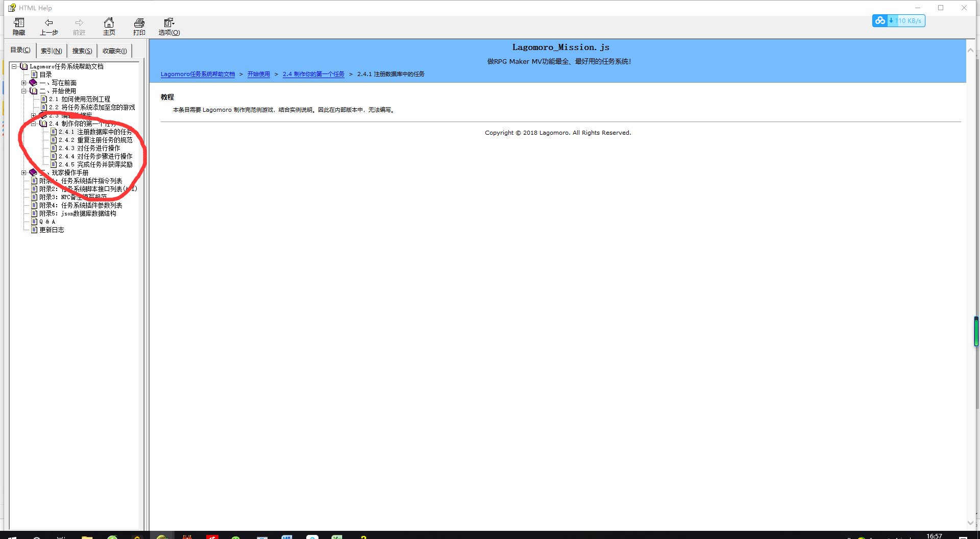The width and height of the screenshot is (980, 539).
Task: Open the 选项(O) options icon
Action: [x=169, y=22]
